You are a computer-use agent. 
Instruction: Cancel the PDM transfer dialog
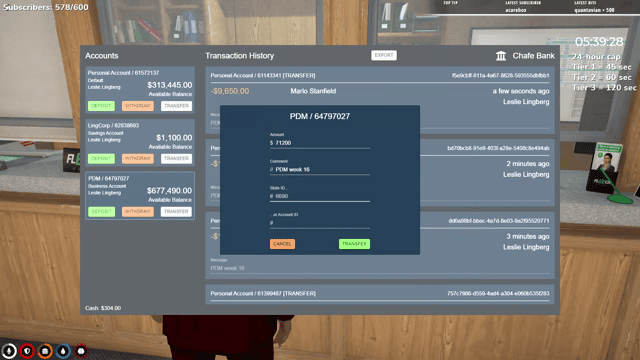tap(282, 244)
